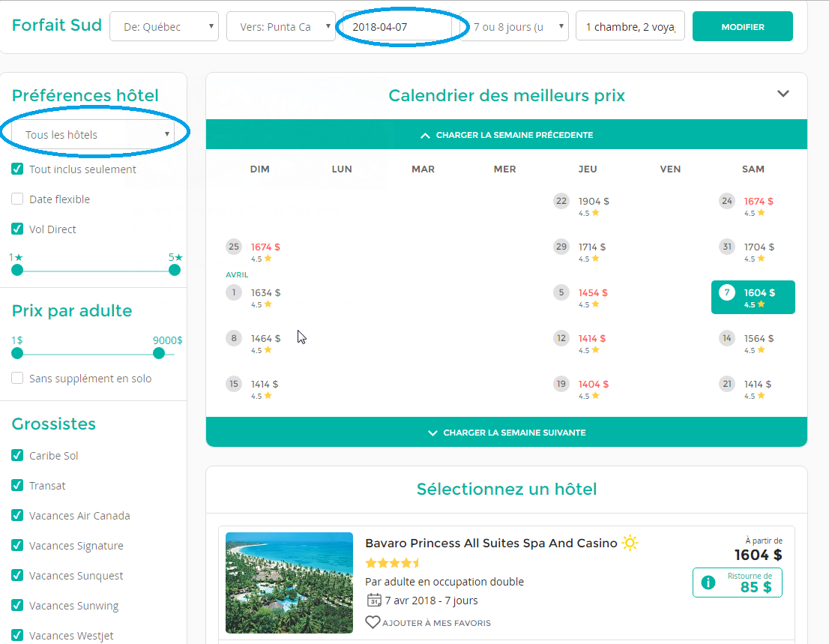This screenshot has width=829, height=644.
Task: Select March 29 at 1714 $
Action: point(582,251)
